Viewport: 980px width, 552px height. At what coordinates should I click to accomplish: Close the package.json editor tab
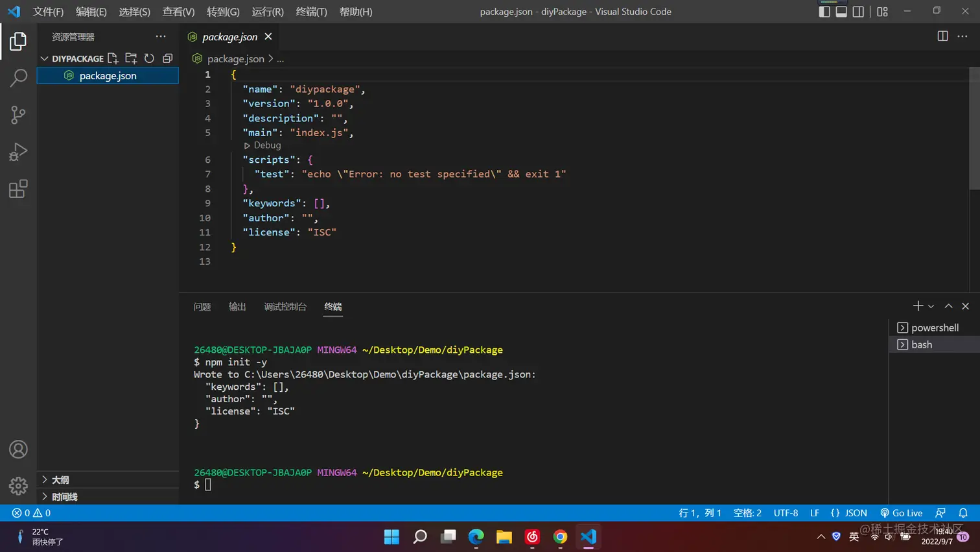268,37
